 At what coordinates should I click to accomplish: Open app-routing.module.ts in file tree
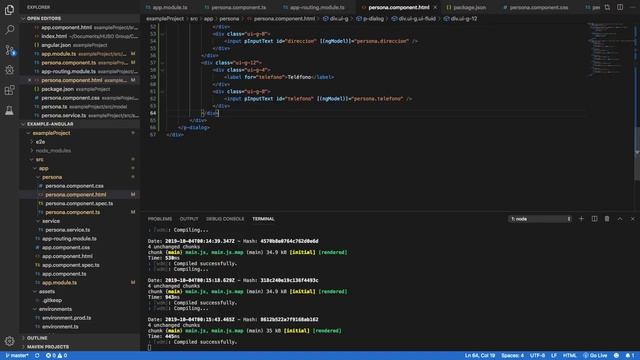point(69,238)
